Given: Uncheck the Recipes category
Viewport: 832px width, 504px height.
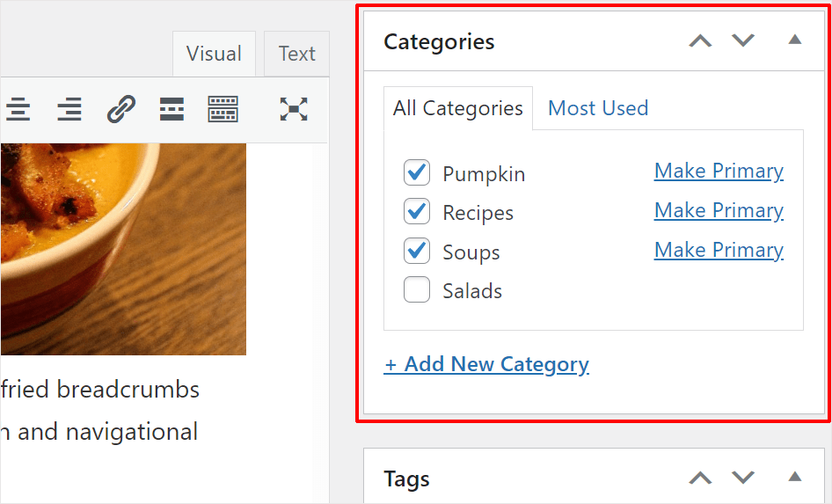Looking at the screenshot, I should tap(417, 212).
